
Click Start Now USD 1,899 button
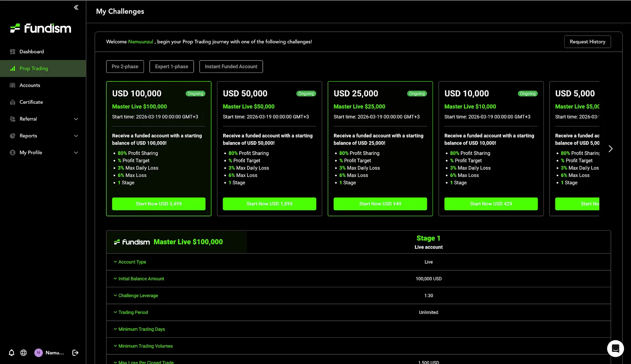(269, 204)
